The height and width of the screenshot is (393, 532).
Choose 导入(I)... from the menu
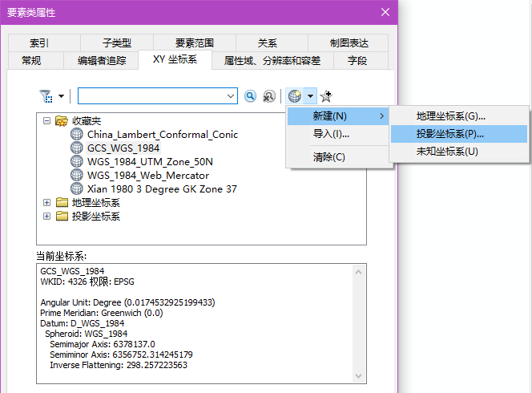click(x=337, y=134)
